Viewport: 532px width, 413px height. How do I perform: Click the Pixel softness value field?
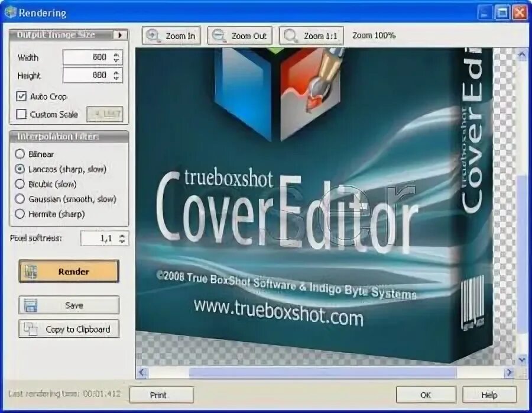[x=105, y=238]
